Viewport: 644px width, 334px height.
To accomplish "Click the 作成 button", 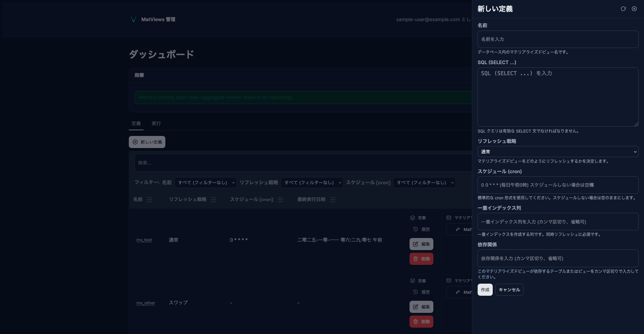I will click(x=485, y=290).
